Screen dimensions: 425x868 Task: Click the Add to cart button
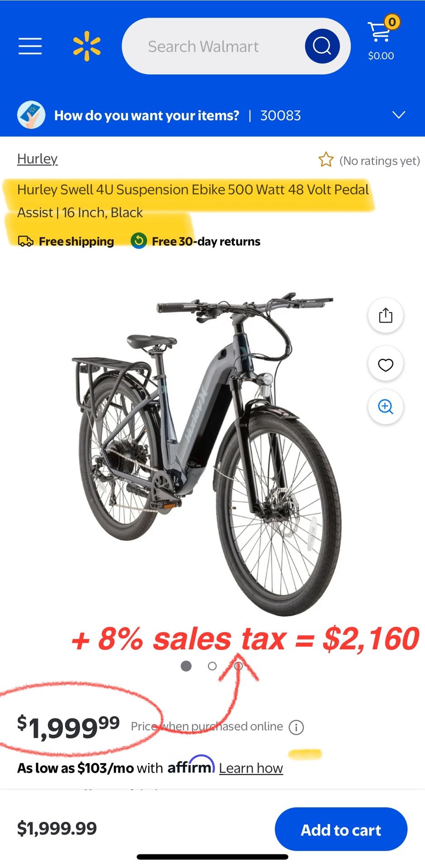click(x=341, y=829)
